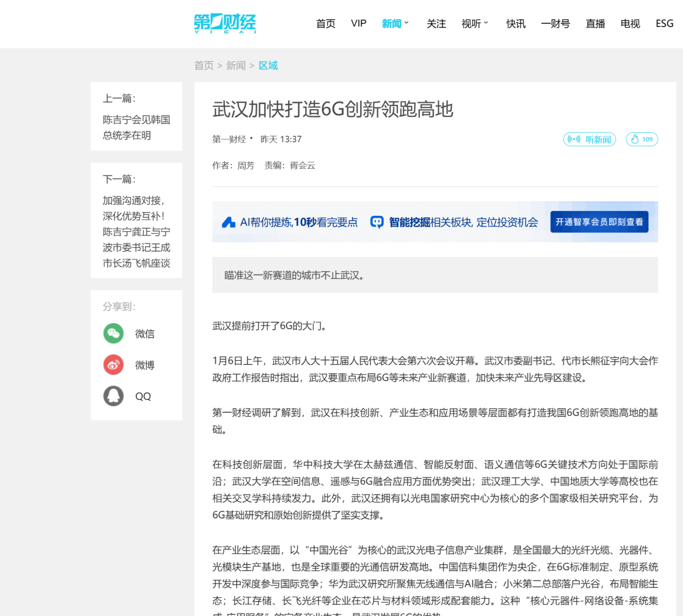Click the paragraph 武汉提前打开了6G的大门。
Screen dimensions: 683x616
click(x=271, y=326)
